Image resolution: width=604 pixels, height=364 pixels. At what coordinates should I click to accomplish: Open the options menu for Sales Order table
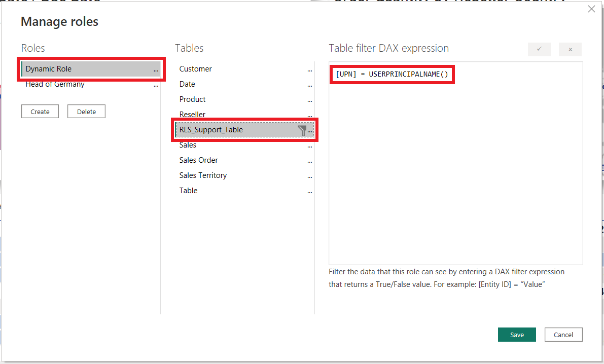point(310,161)
